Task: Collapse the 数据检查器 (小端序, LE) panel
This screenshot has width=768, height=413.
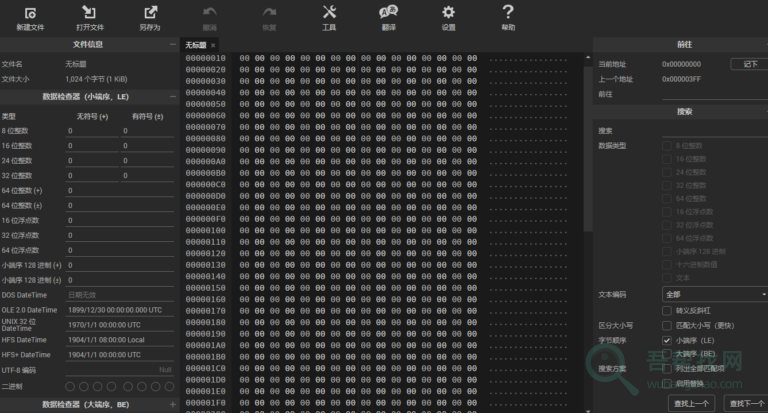Action: click(x=172, y=97)
